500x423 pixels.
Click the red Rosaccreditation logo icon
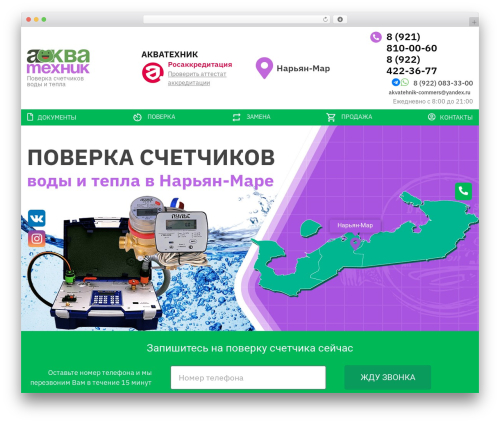point(153,72)
